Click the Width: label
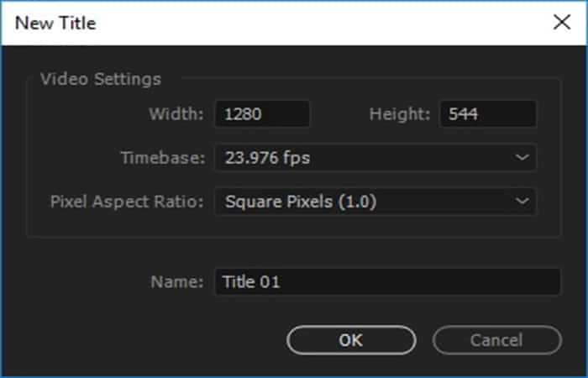The height and width of the screenshot is (378, 588). (x=176, y=114)
